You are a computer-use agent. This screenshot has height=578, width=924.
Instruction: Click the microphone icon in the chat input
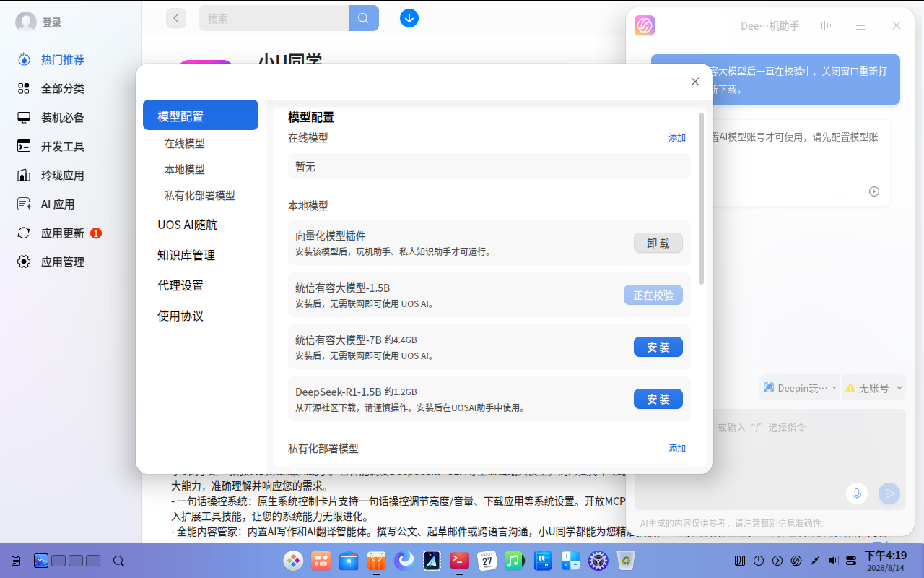(x=857, y=493)
